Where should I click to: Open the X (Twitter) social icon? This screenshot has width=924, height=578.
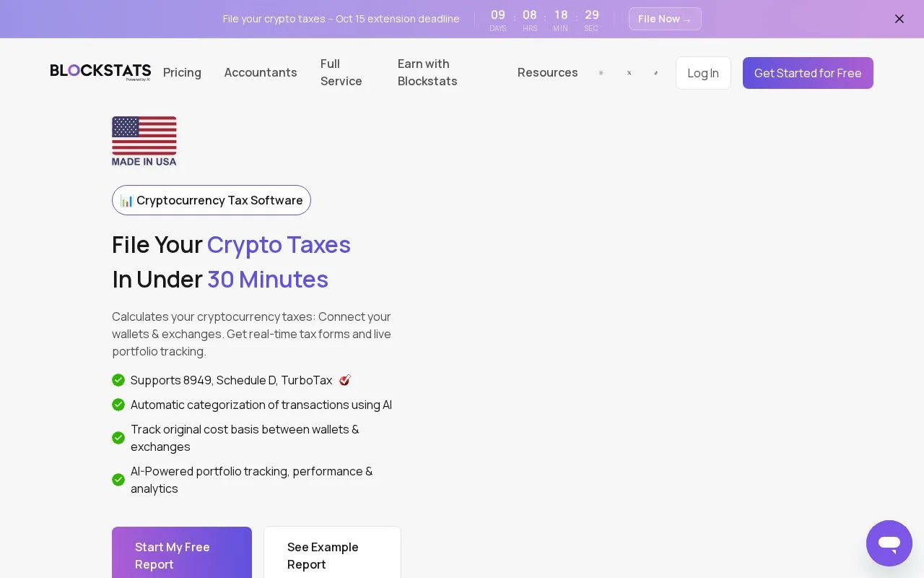tap(629, 73)
